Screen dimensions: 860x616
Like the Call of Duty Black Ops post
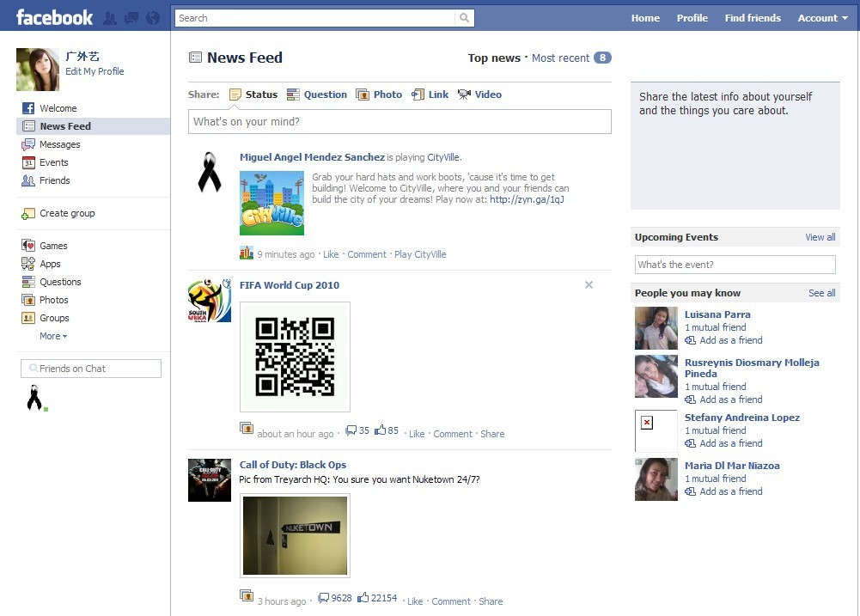pyautogui.click(x=414, y=601)
